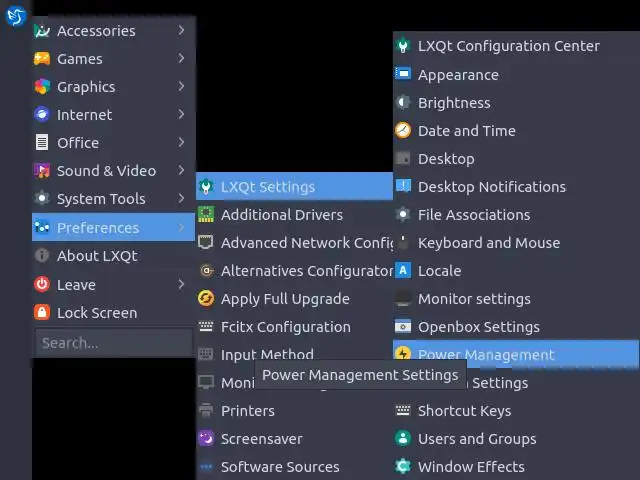Click the Preferences category icon
Screen dimensions: 640x480
point(42,227)
